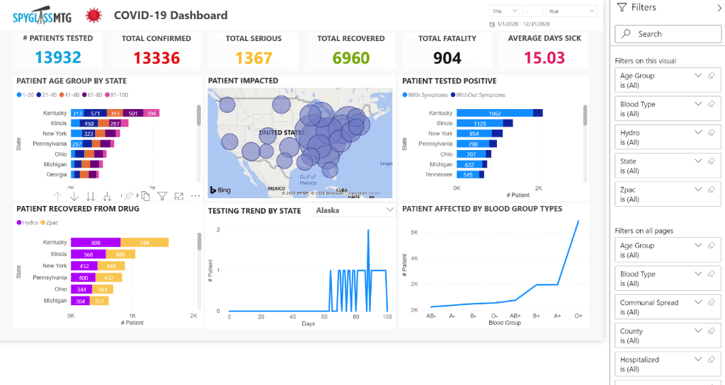Show filters affecting visual via funnel icon
725x385 pixels.
[162, 196]
